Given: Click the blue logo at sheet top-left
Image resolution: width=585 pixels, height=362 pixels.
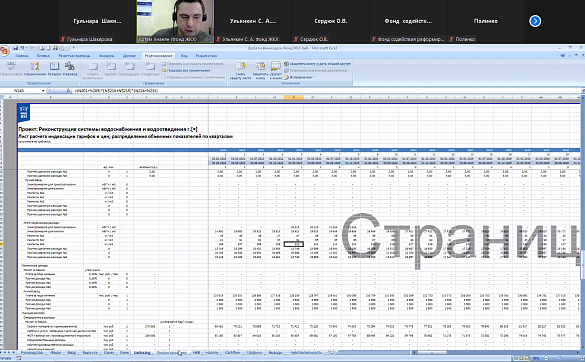Looking at the screenshot, I should click(x=24, y=113).
